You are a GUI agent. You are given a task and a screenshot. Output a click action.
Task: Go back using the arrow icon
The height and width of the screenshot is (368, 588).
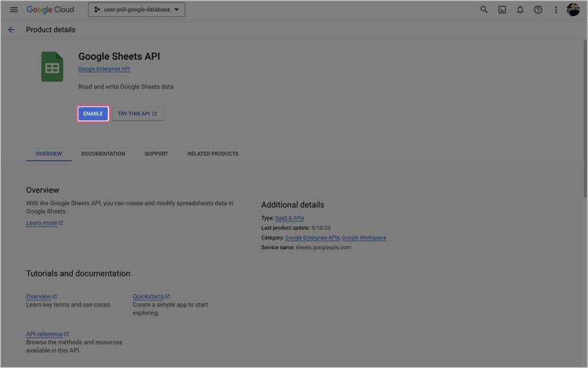pos(11,30)
